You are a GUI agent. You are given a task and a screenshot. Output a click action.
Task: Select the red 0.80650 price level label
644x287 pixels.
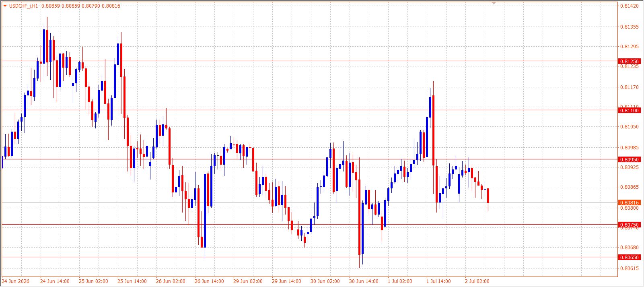coord(629,258)
